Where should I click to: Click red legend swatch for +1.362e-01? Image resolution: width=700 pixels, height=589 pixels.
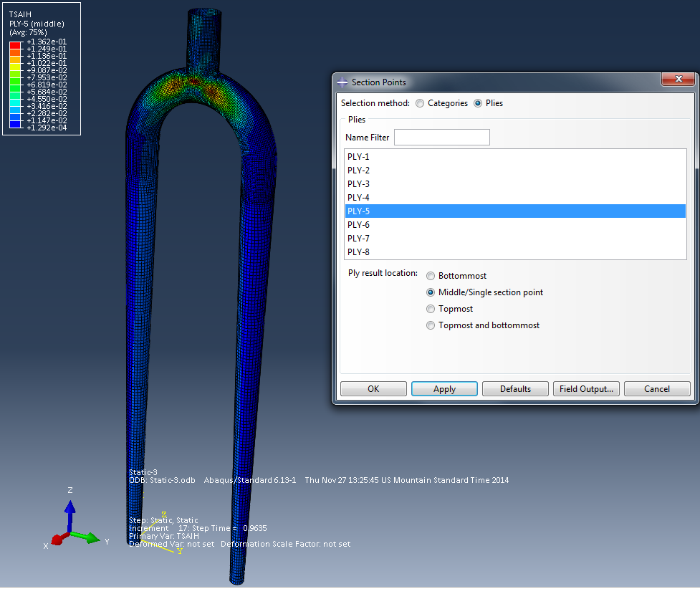point(15,45)
